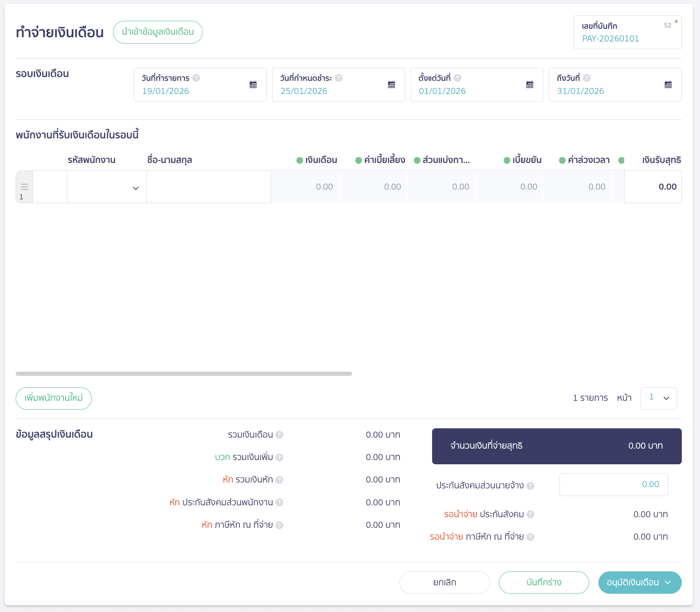Save draft with บันทึกร่าง button
This screenshot has width=700, height=612.
(544, 582)
